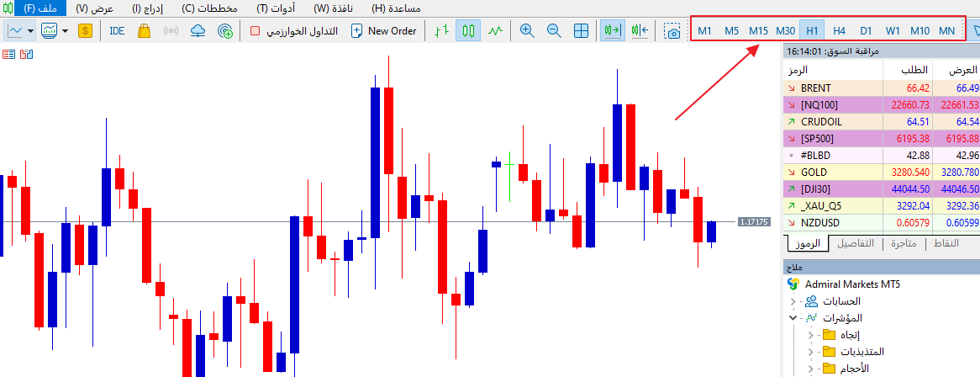
Task: Select [NQ100] row in Market Watch
Action: [882, 104]
